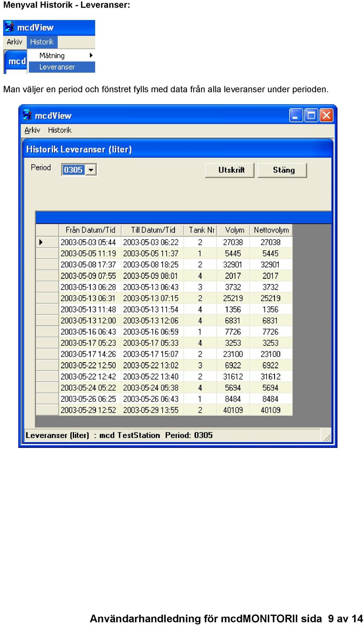
Task: Click the Tank Nr column header
Action: pyautogui.click(x=200, y=230)
